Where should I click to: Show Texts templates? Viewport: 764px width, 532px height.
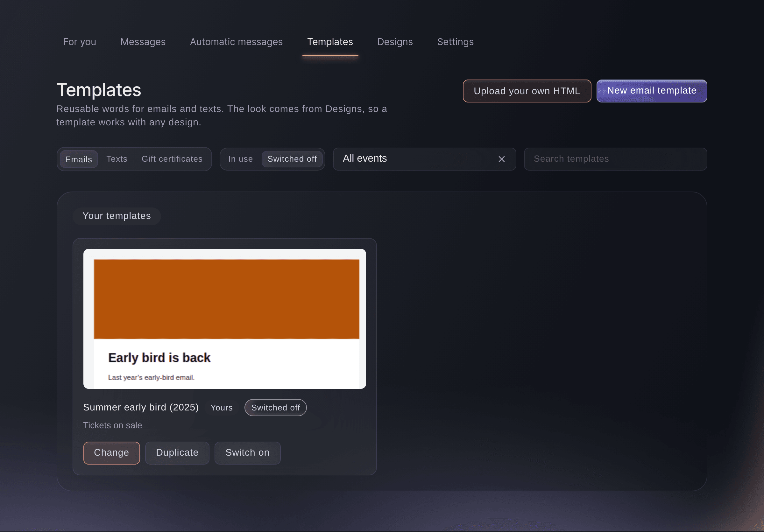[x=117, y=159]
